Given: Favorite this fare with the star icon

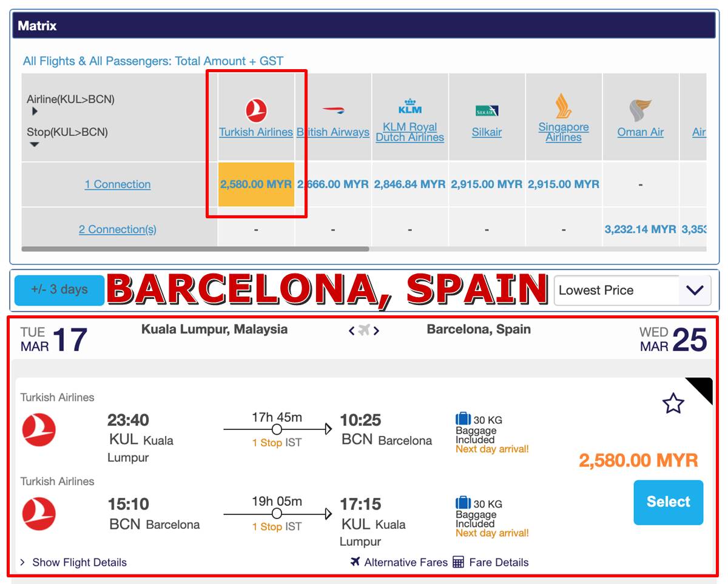Looking at the screenshot, I should (673, 403).
